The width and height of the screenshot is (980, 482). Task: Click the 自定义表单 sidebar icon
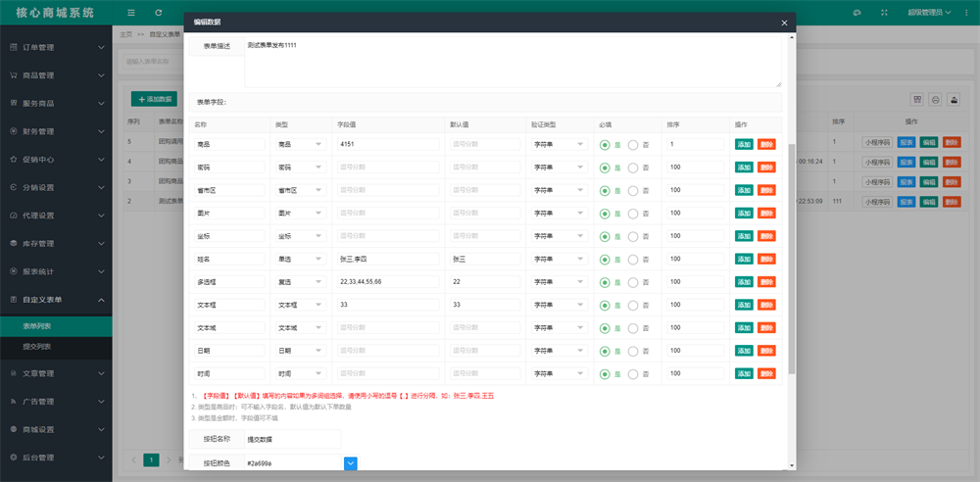pos(13,300)
